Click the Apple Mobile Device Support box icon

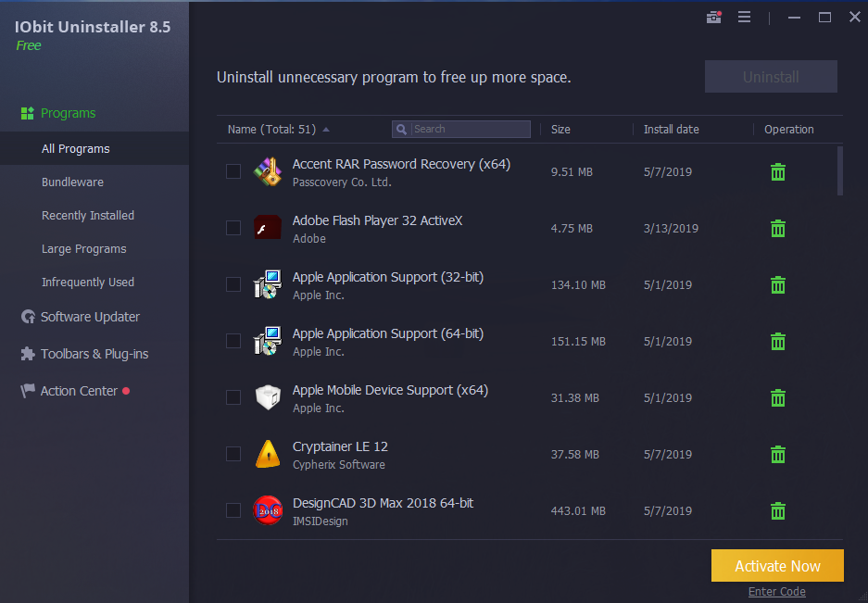coord(268,397)
